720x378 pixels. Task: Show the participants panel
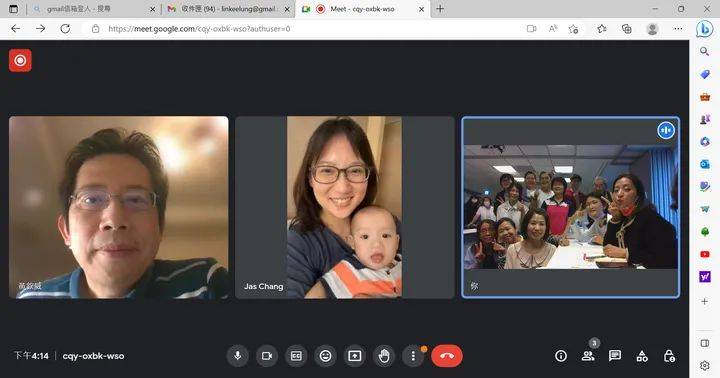click(x=588, y=356)
